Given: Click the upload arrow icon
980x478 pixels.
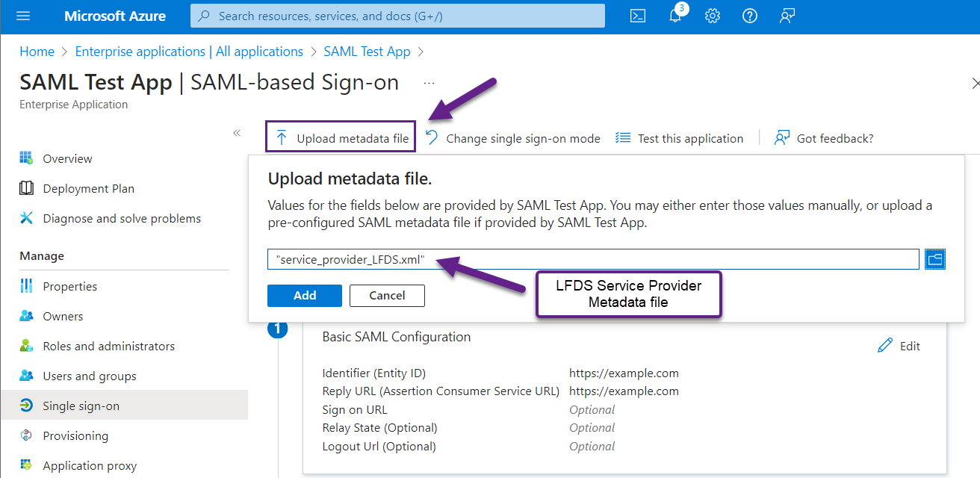Looking at the screenshot, I should coord(282,138).
